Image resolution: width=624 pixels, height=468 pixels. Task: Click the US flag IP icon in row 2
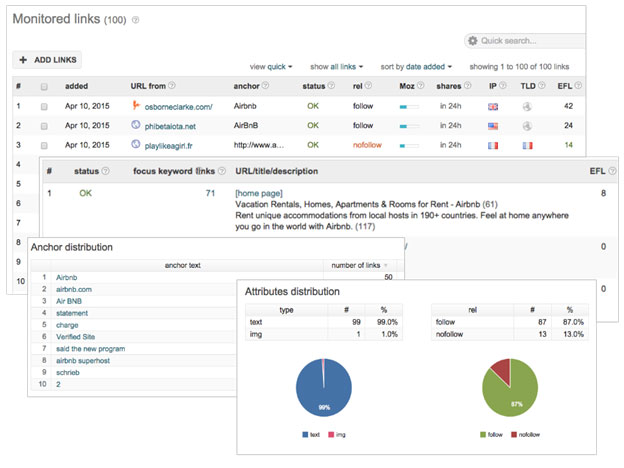tap(492, 125)
